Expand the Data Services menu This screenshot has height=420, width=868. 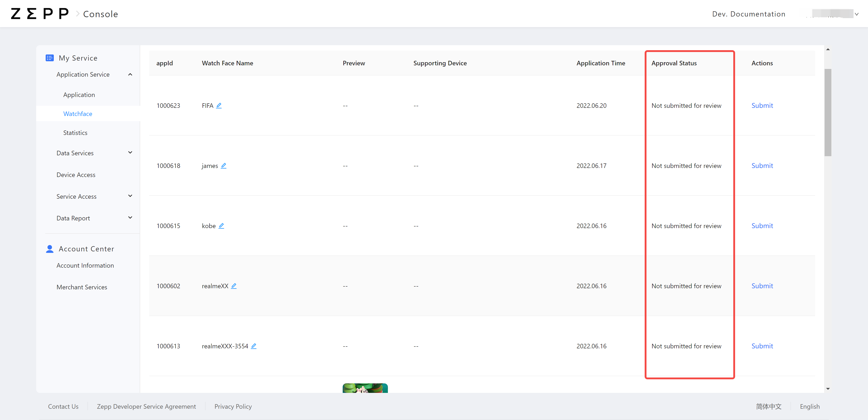[x=130, y=153]
